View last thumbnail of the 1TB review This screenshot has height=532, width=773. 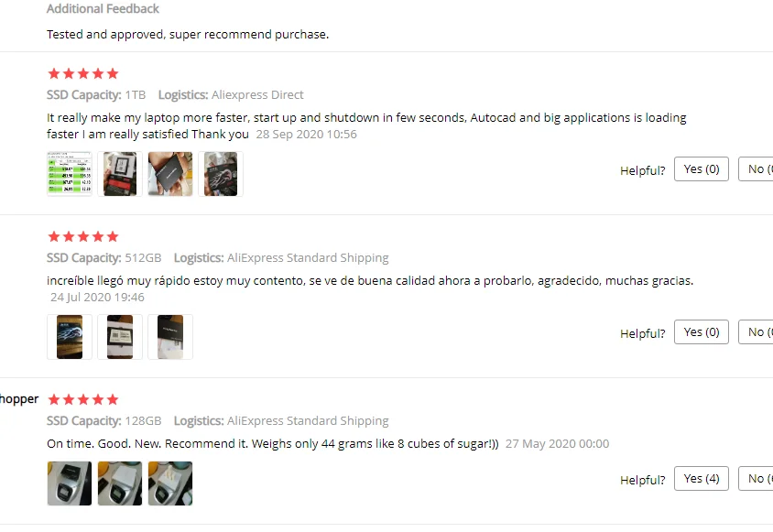[x=221, y=174]
